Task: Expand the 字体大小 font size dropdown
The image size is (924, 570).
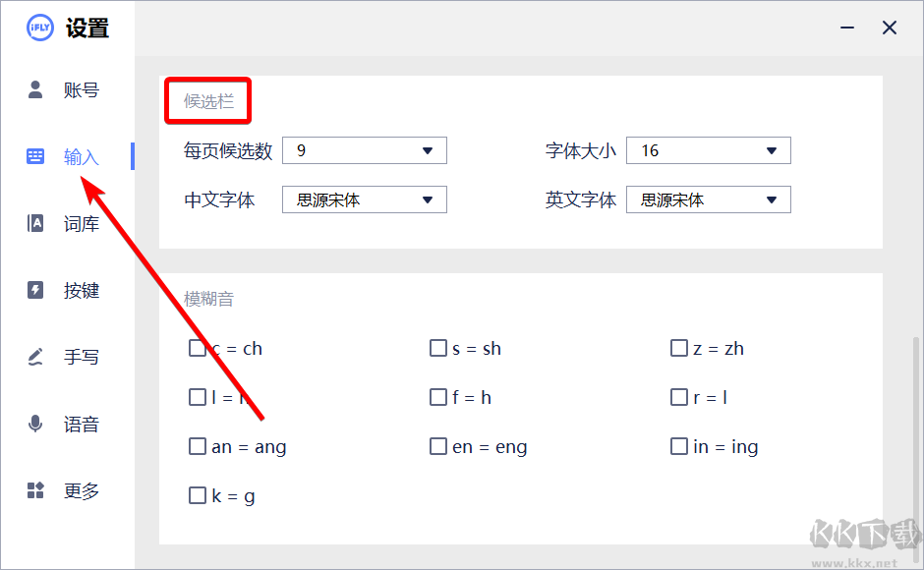Action: tap(708, 149)
